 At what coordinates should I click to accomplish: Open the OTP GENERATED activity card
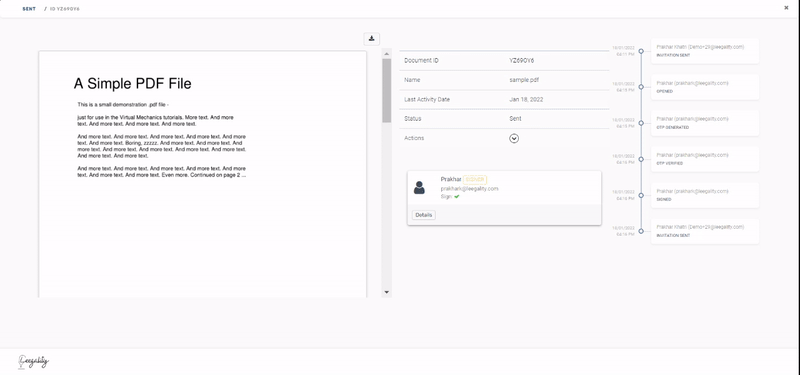point(705,123)
